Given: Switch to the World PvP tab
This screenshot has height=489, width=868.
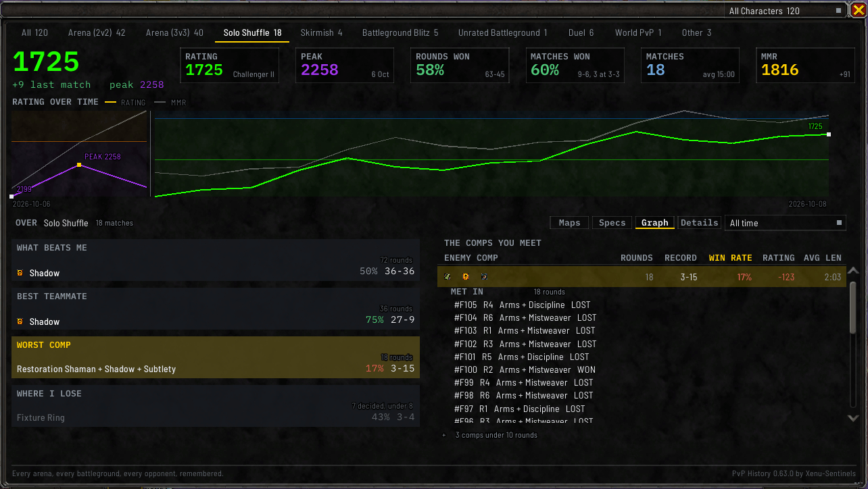Looking at the screenshot, I should point(638,32).
